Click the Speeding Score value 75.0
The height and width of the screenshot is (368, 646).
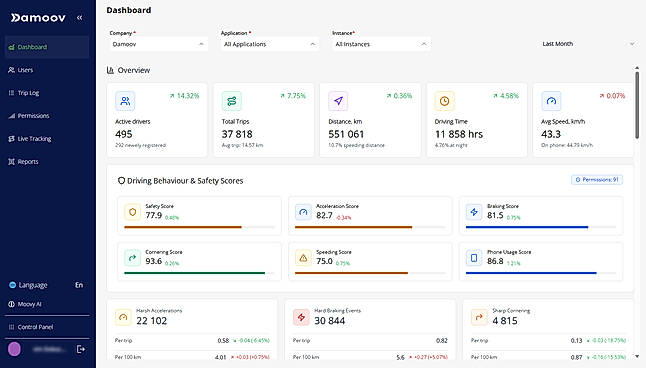click(x=324, y=261)
